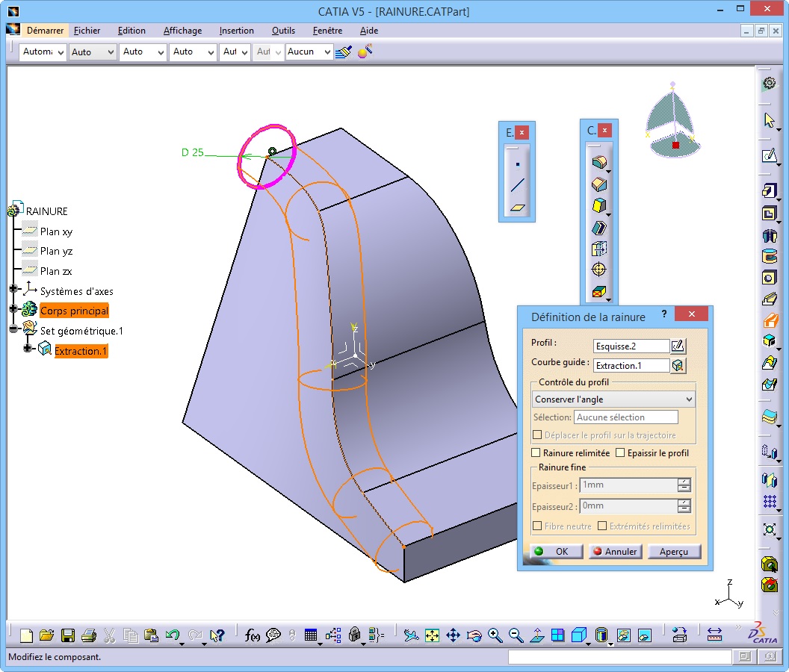789x672 pixels.
Task: Open the Measure Between ruler tool
Action: click(714, 634)
